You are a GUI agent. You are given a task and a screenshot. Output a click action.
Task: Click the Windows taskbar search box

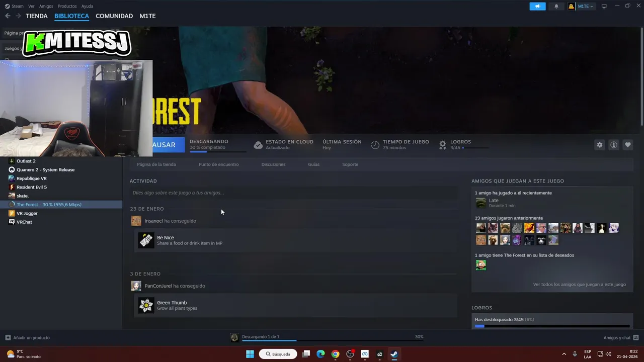(278, 354)
